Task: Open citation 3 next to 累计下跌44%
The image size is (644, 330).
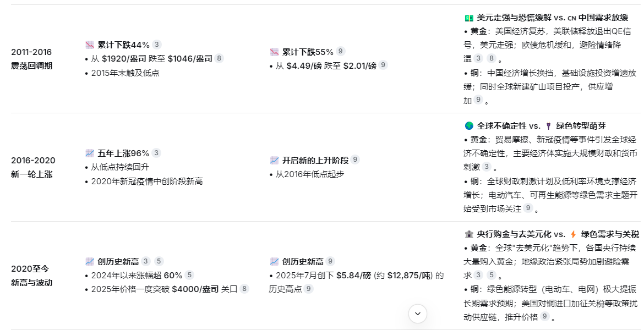Action: 157,45
